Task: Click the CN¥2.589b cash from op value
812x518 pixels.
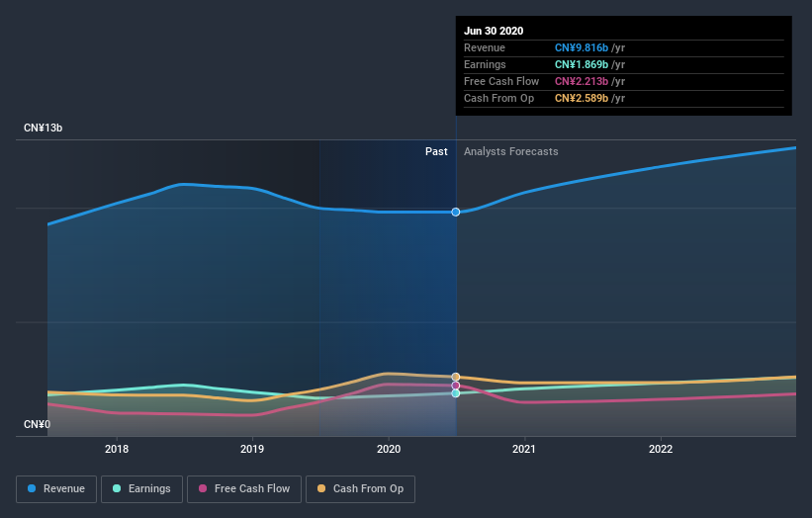Action: pos(582,98)
